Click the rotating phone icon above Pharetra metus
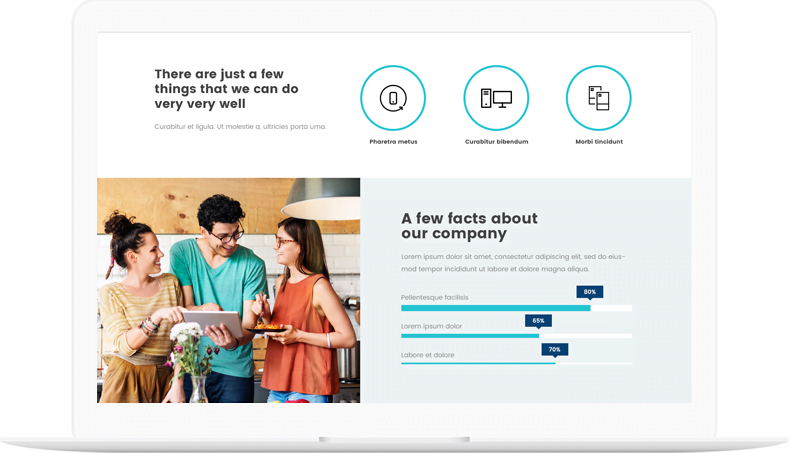The image size is (789, 453). tap(393, 98)
